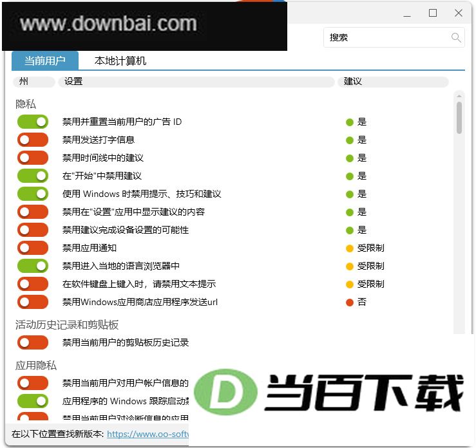Turn on 禁用时间线中的建议 toggle

[33, 158]
